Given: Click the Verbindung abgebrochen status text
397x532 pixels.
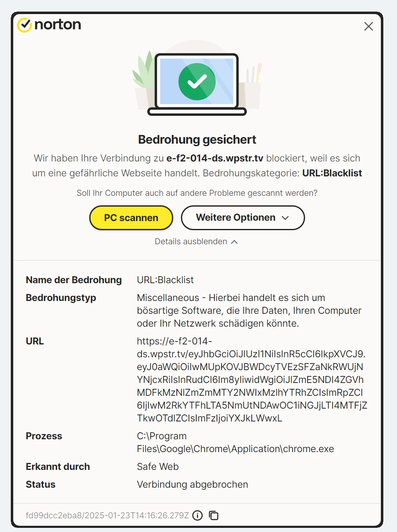Looking at the screenshot, I should (x=192, y=484).
